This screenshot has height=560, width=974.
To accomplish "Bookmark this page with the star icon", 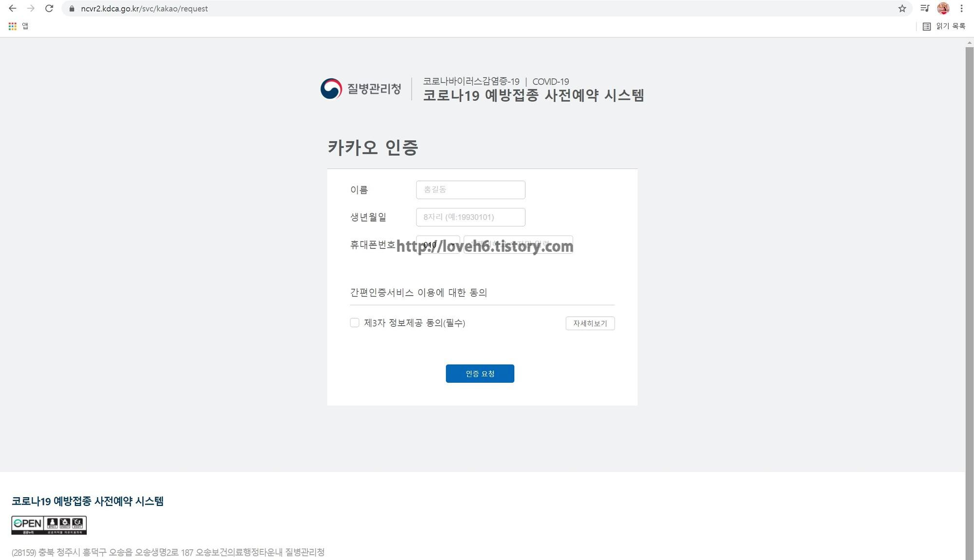I will tap(902, 8).
